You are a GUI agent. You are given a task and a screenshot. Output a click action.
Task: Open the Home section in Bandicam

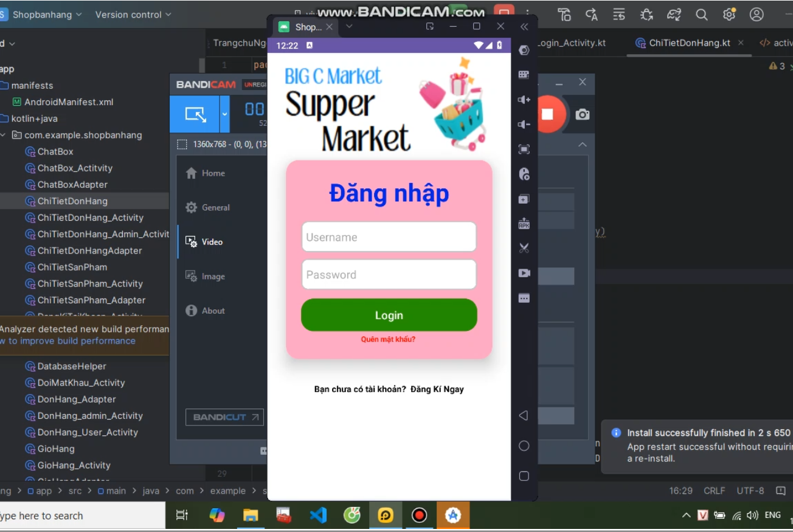[205, 173]
